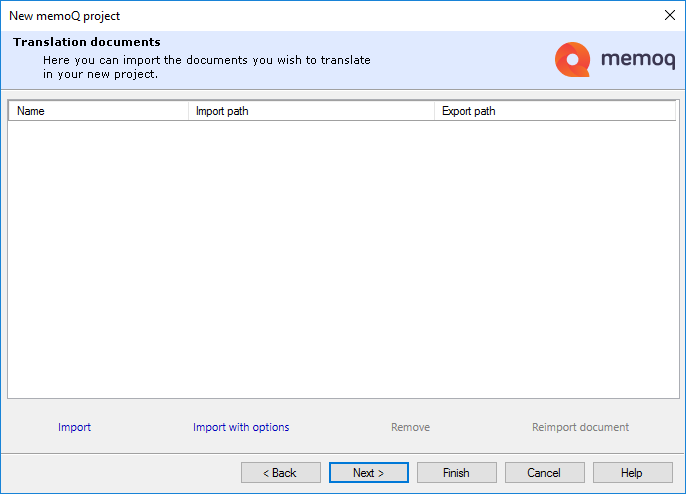Click the Export path column header
The height and width of the screenshot is (494, 686).
[x=555, y=111]
